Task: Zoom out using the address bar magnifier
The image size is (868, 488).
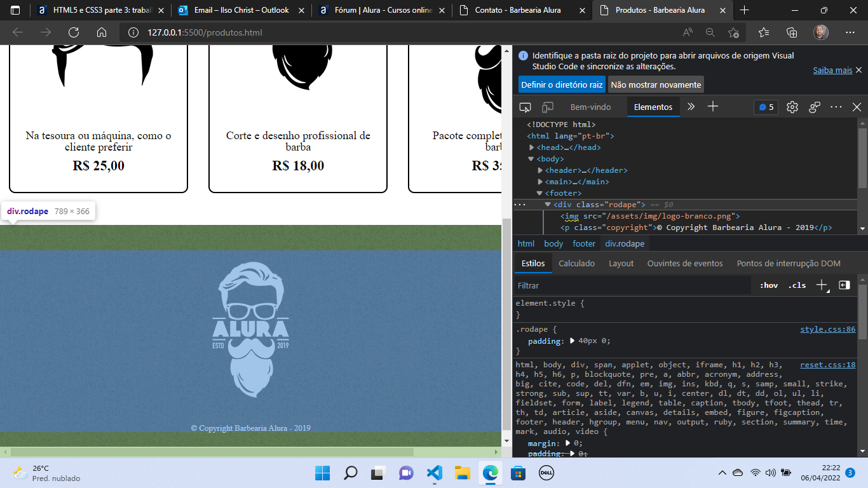Action: [x=710, y=32]
